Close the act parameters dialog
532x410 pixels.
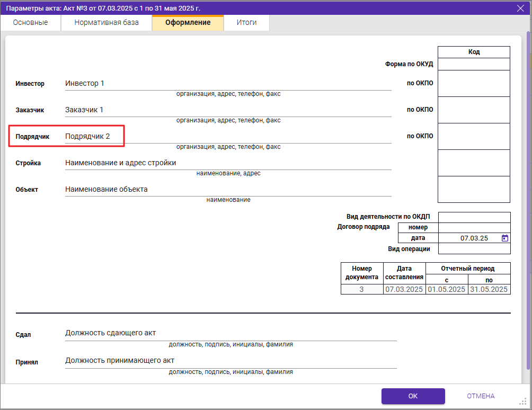pyautogui.click(x=520, y=8)
